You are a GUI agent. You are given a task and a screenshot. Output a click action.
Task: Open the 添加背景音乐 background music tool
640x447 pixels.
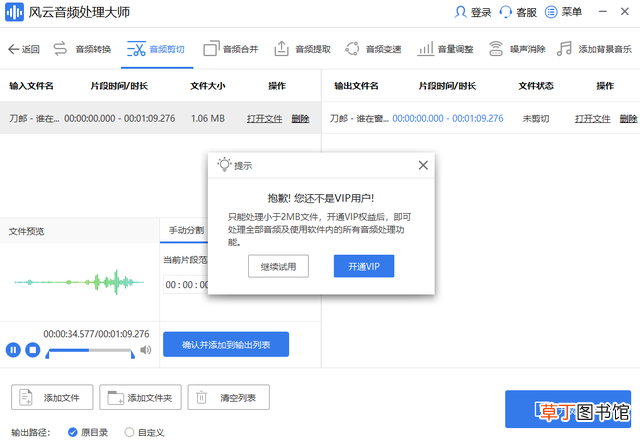pos(594,49)
